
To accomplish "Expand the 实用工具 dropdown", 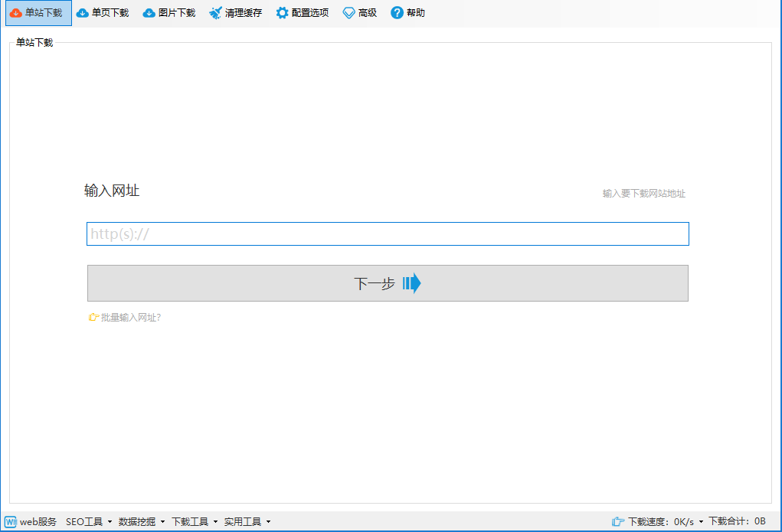I will 268,522.
